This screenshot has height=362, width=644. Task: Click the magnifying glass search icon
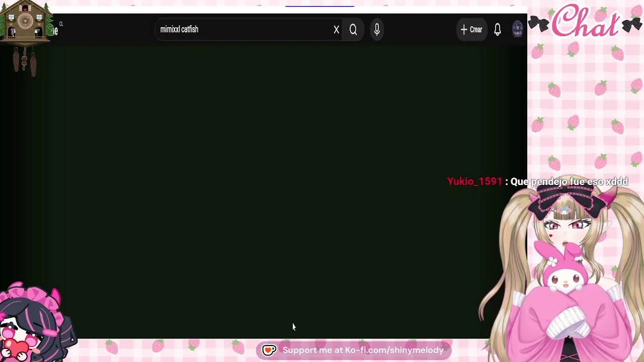pyautogui.click(x=353, y=30)
